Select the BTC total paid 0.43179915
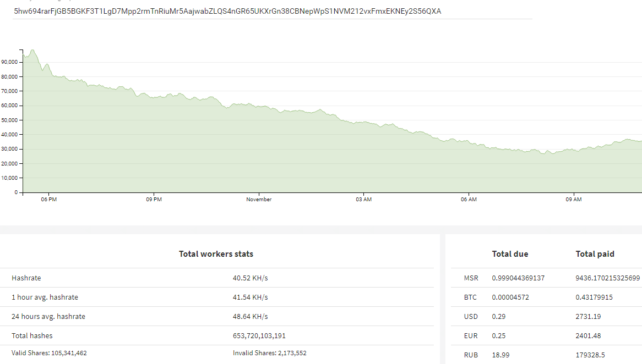This screenshot has height=364, width=642. 594,297
